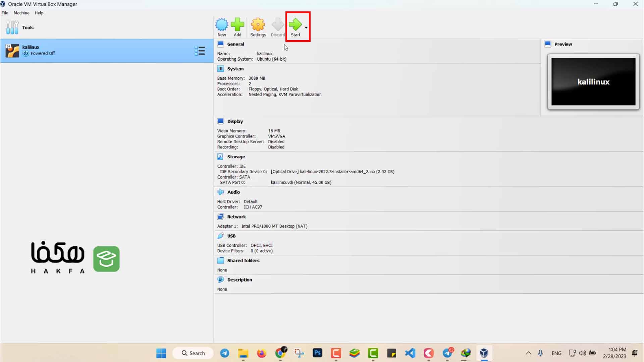The height and width of the screenshot is (362, 644).
Task: Click the Powered Off status text
Action: click(x=43, y=53)
